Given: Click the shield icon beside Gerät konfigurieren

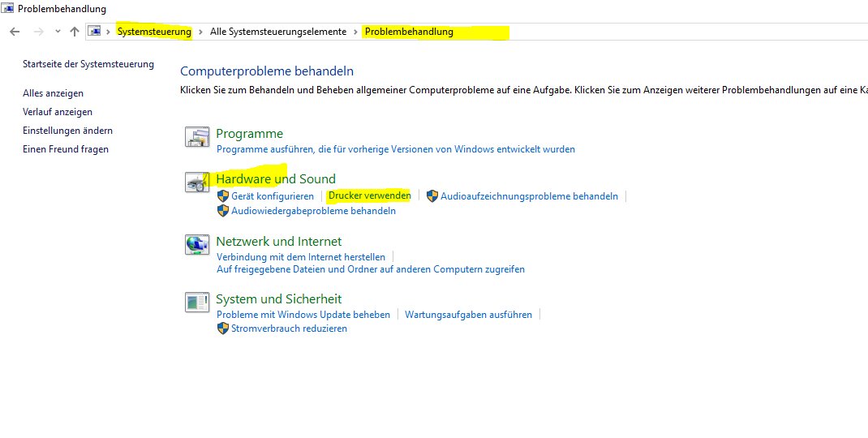Looking at the screenshot, I should [222, 196].
